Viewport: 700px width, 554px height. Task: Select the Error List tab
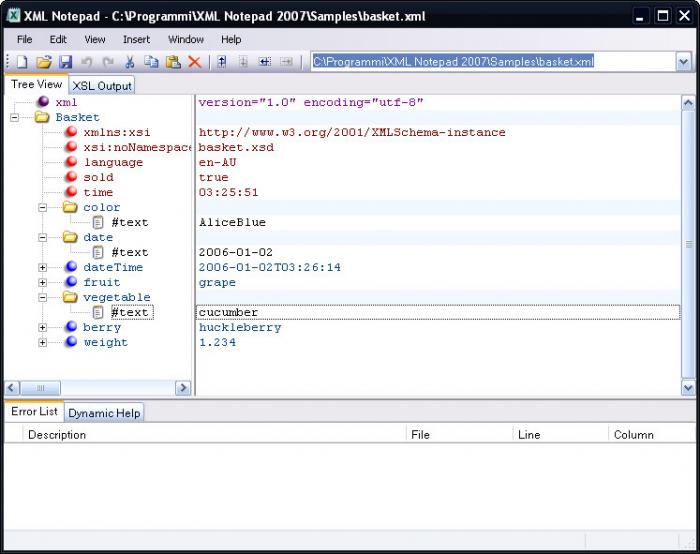point(34,411)
